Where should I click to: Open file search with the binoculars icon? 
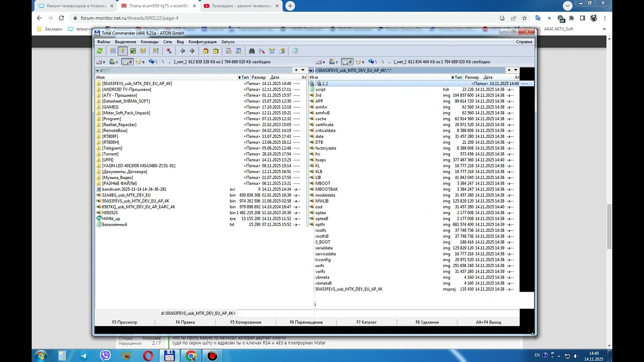[x=252, y=51]
